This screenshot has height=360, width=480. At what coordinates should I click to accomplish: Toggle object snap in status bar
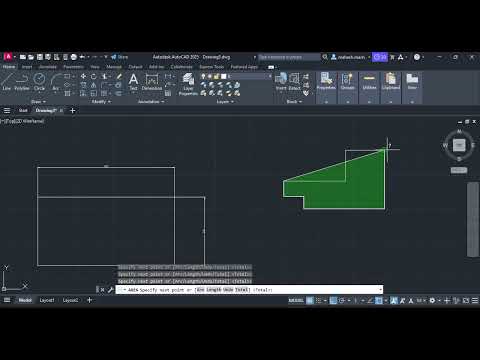coord(379,300)
